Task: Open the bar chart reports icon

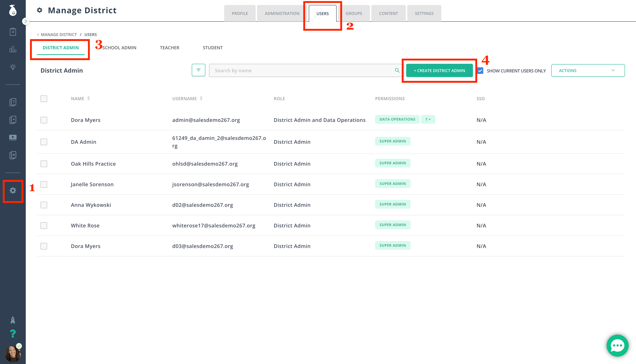Action: pos(13,49)
